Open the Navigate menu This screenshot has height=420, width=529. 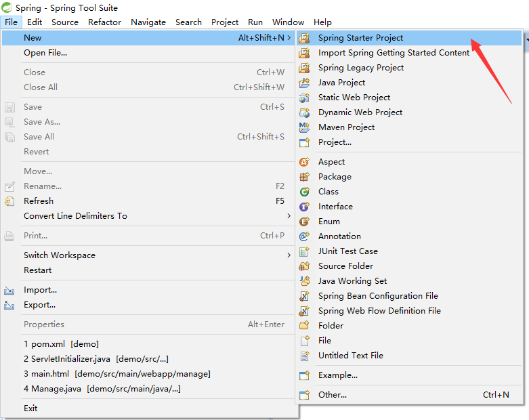click(148, 22)
